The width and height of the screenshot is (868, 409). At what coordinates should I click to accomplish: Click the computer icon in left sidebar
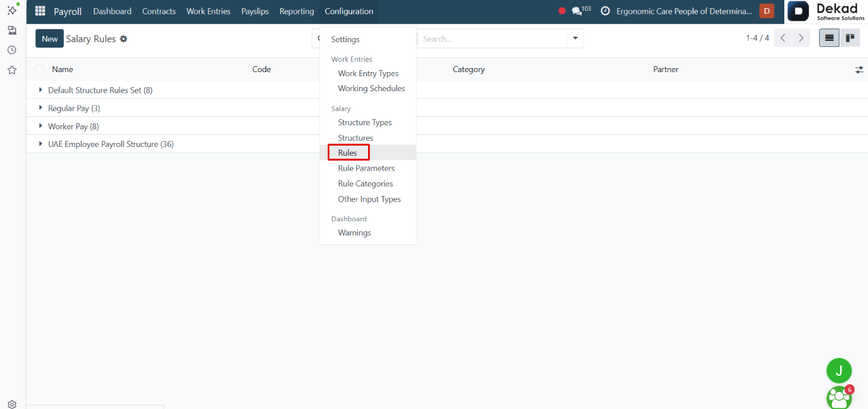click(x=12, y=30)
